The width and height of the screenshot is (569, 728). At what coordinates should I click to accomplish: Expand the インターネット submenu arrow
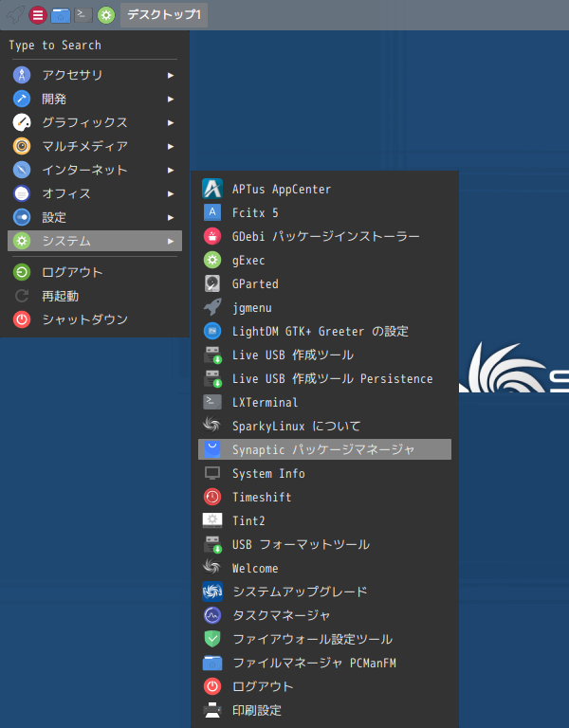(x=171, y=170)
